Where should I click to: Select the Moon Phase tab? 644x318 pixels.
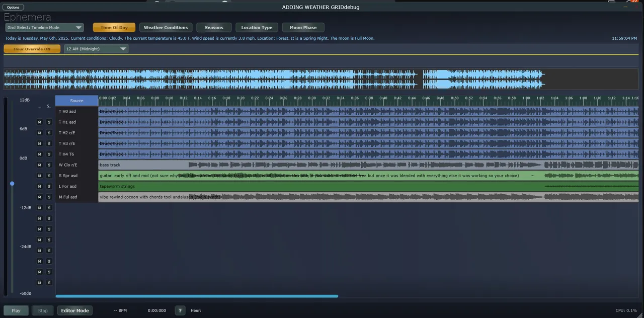point(303,28)
